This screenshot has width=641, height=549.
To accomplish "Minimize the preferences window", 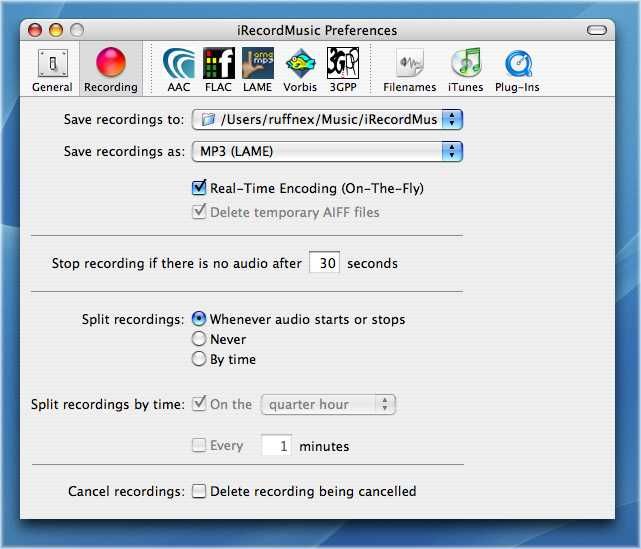I will point(56,30).
